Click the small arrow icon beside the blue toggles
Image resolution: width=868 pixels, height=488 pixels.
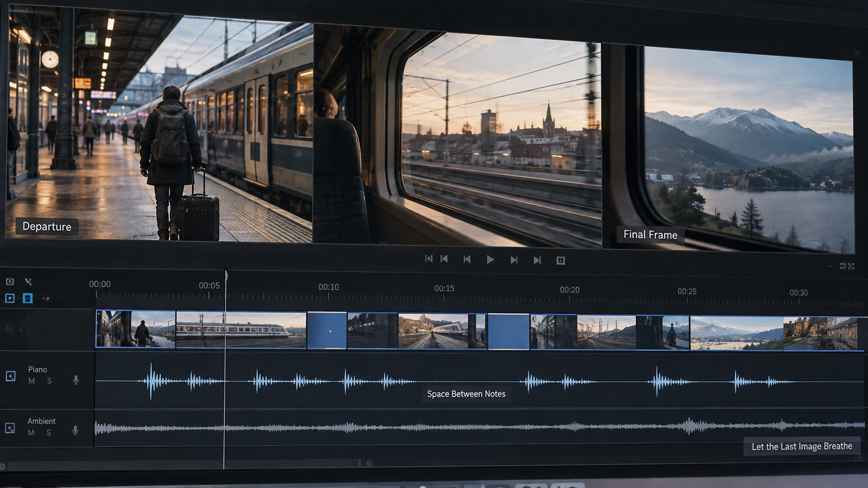click(x=46, y=299)
